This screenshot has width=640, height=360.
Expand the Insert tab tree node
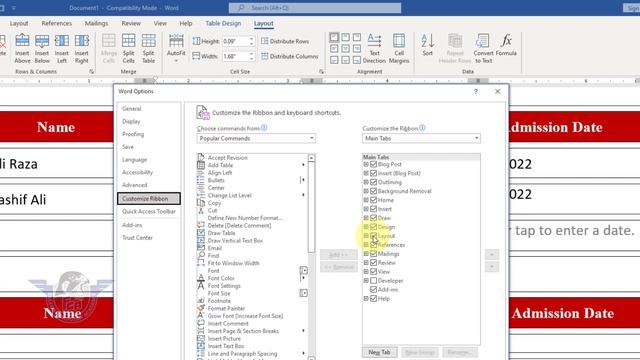366,209
